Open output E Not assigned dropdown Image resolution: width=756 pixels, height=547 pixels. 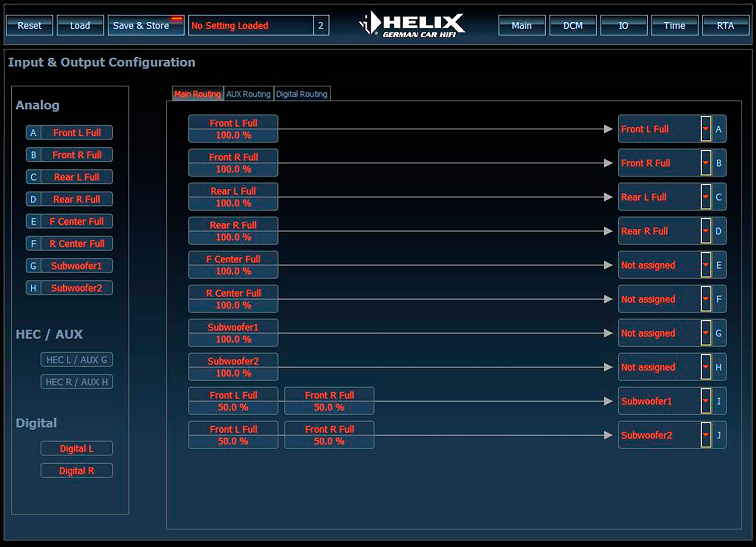(x=705, y=265)
